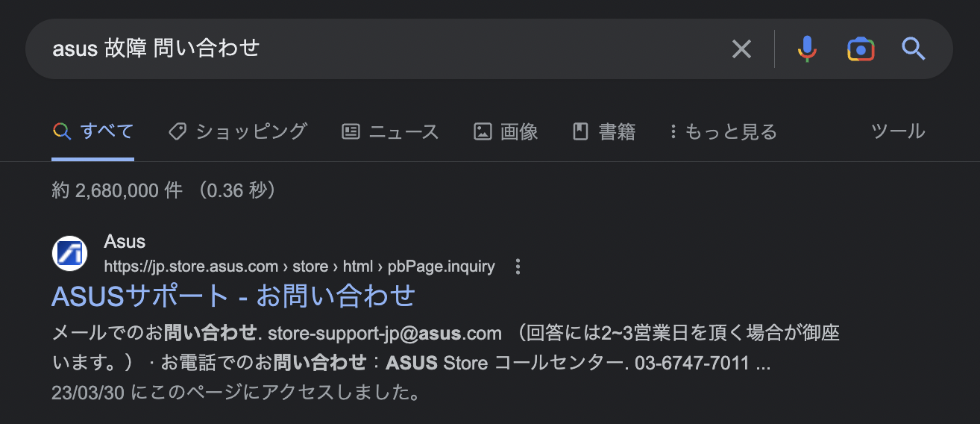Click the Asus site name above the URL
The width and height of the screenshot is (980, 424).
coord(125,242)
